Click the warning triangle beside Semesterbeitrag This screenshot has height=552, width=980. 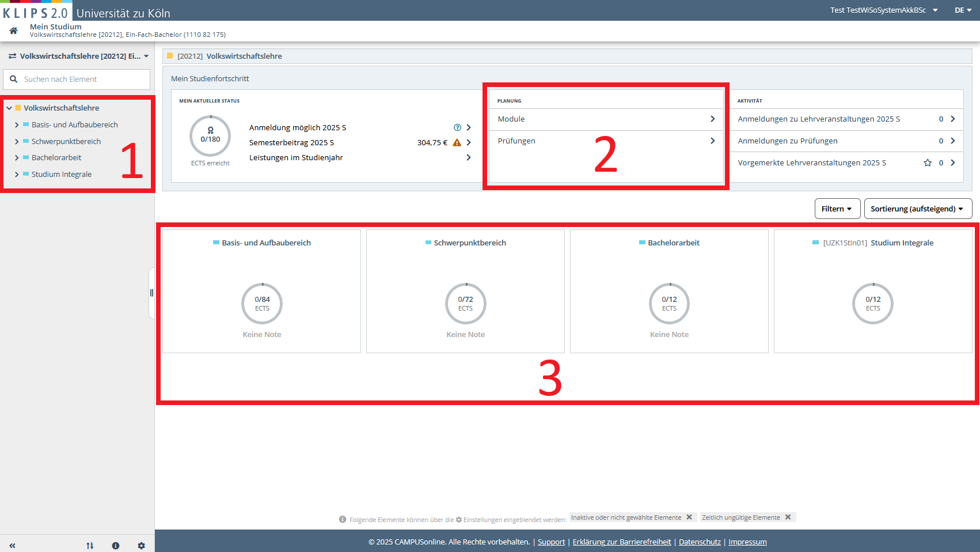[457, 142]
